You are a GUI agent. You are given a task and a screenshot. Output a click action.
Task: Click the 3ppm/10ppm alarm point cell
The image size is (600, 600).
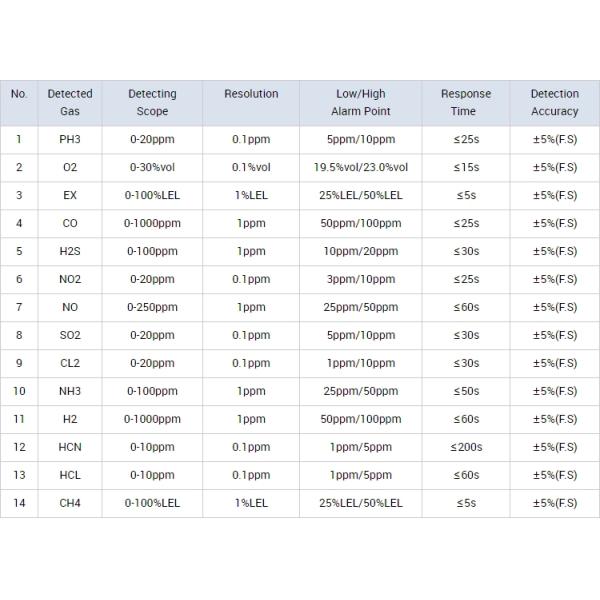[360, 279]
